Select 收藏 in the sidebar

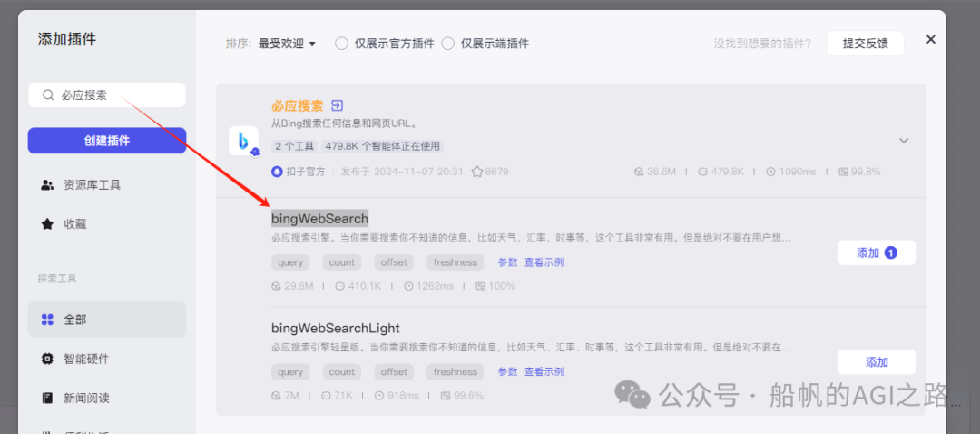(107, 224)
